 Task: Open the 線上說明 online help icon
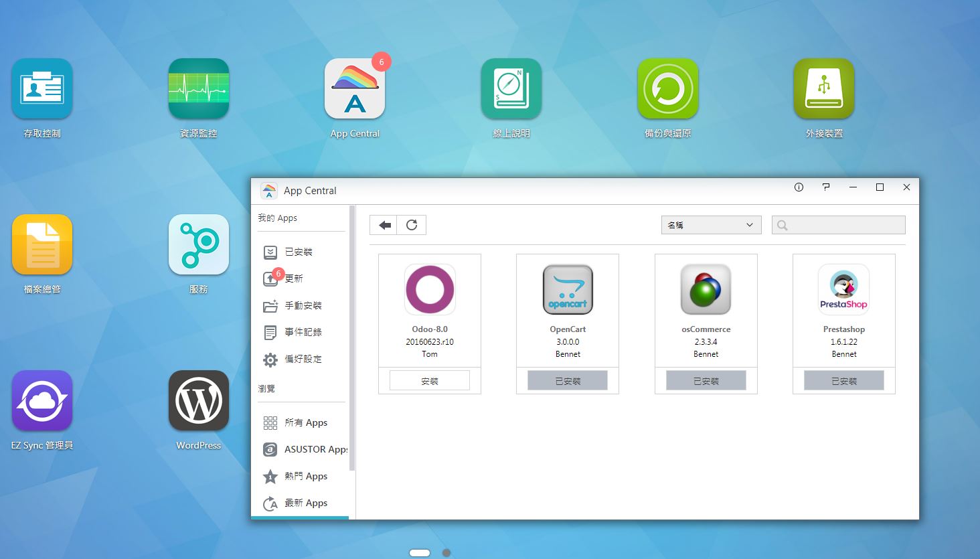511,88
